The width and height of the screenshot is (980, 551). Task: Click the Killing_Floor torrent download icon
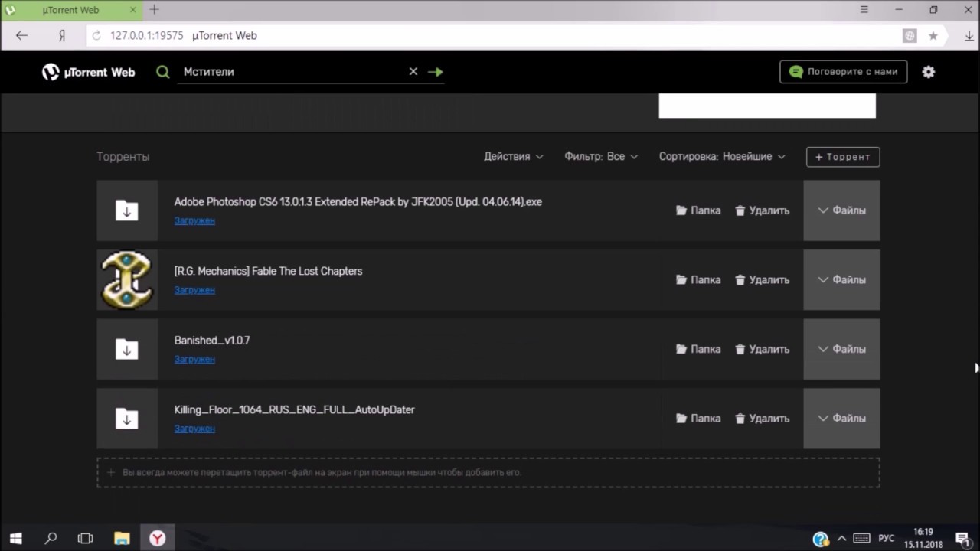pyautogui.click(x=127, y=419)
